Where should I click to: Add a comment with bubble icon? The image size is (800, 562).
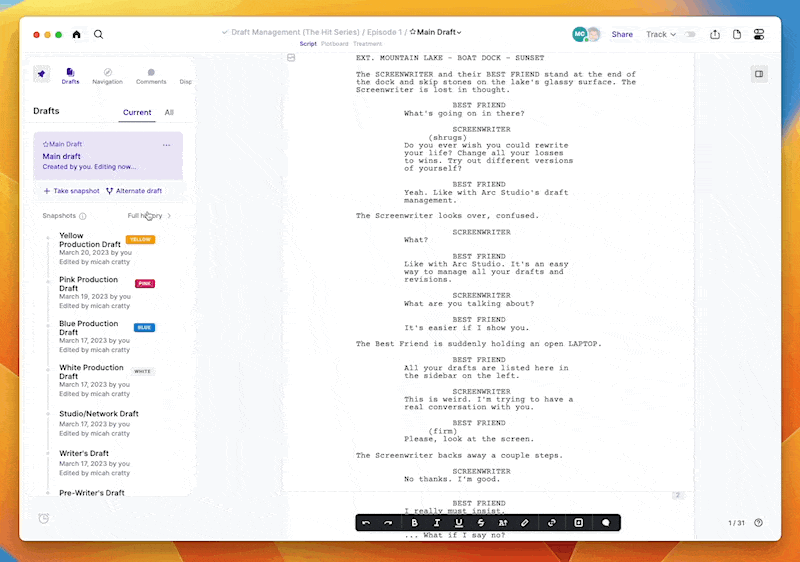click(x=606, y=523)
